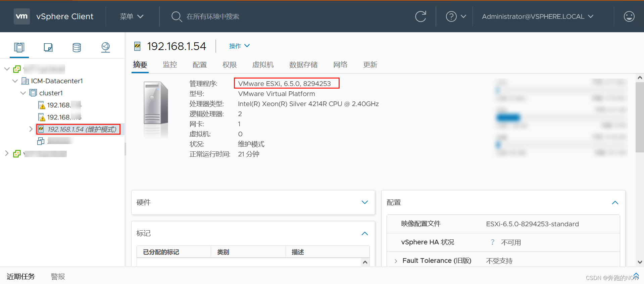Switch to the 摘要 tab

tap(140, 64)
